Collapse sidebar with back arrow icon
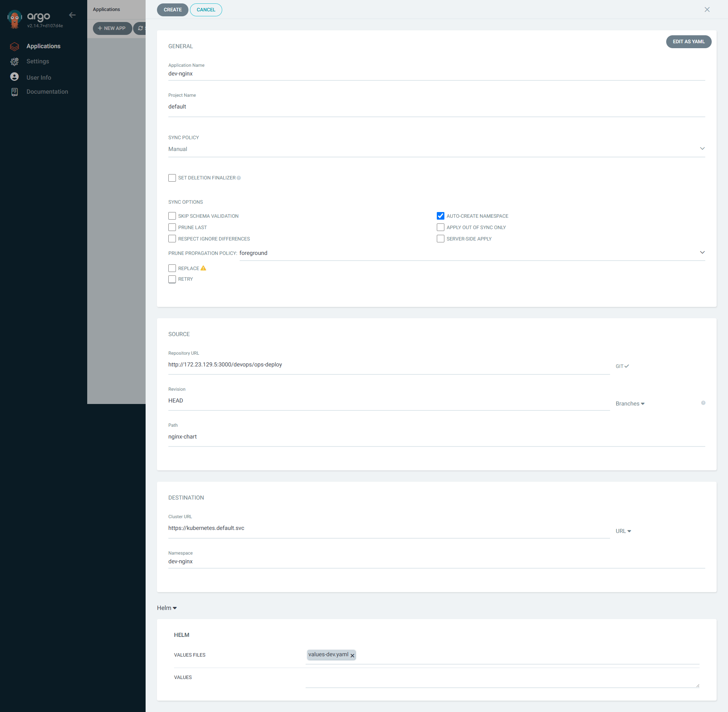Screen dimensions: 728x712 point(72,15)
